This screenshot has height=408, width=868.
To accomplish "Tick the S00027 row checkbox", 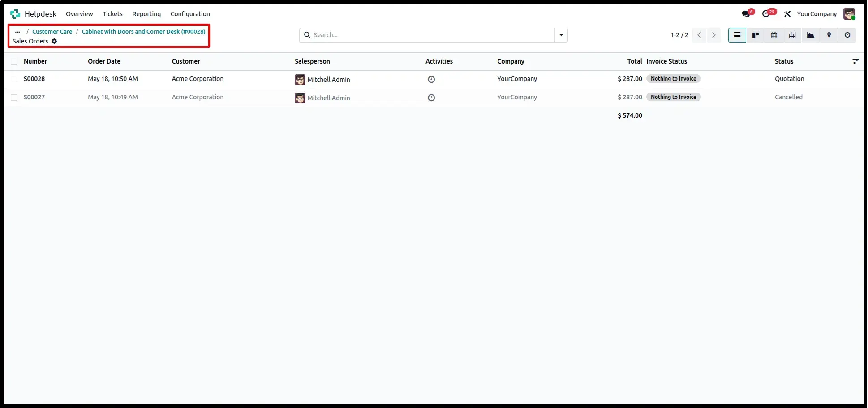I will pyautogui.click(x=14, y=98).
